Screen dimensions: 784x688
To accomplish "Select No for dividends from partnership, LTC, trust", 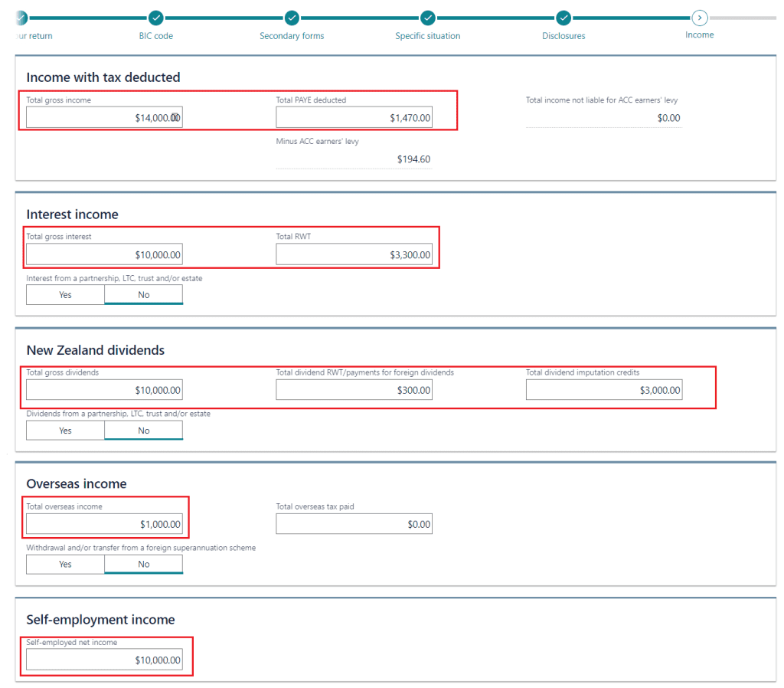I will point(143,431).
